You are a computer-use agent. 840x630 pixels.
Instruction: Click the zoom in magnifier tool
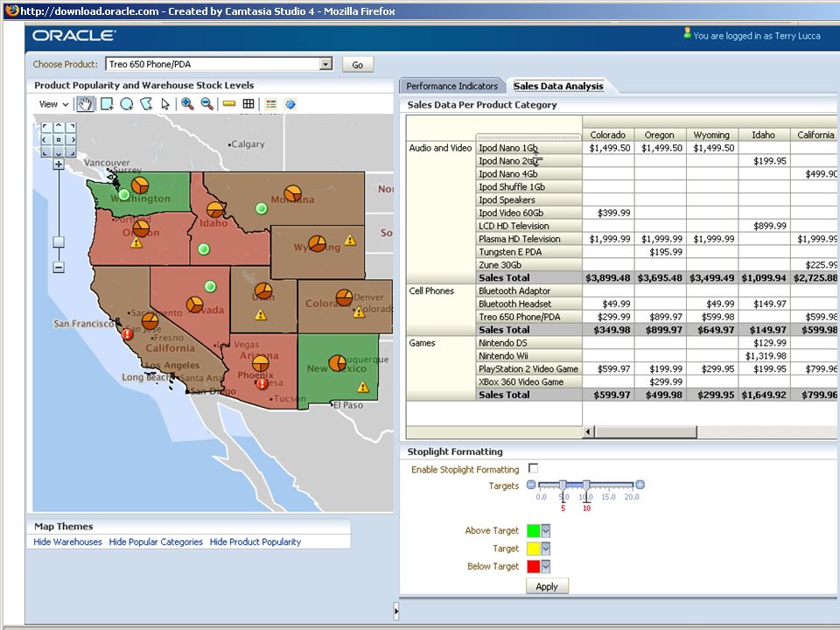click(187, 104)
